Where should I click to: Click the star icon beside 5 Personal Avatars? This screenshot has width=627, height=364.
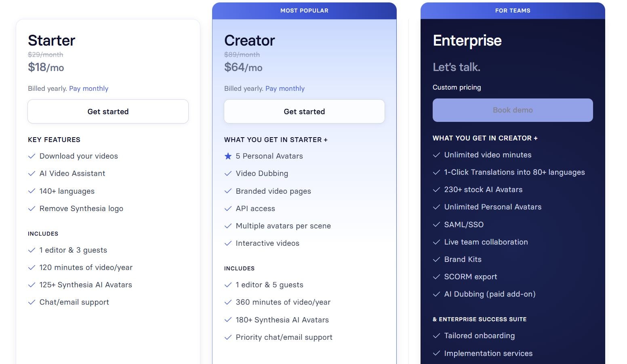pyautogui.click(x=228, y=156)
